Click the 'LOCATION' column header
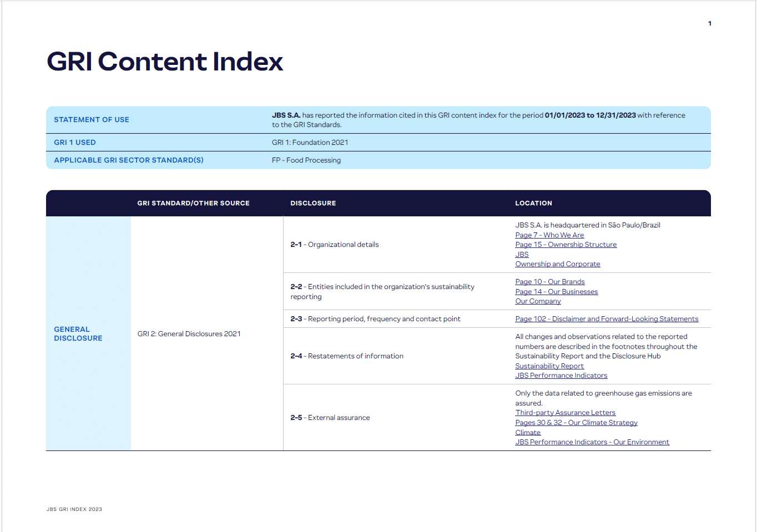This screenshot has width=757, height=532. (x=533, y=203)
